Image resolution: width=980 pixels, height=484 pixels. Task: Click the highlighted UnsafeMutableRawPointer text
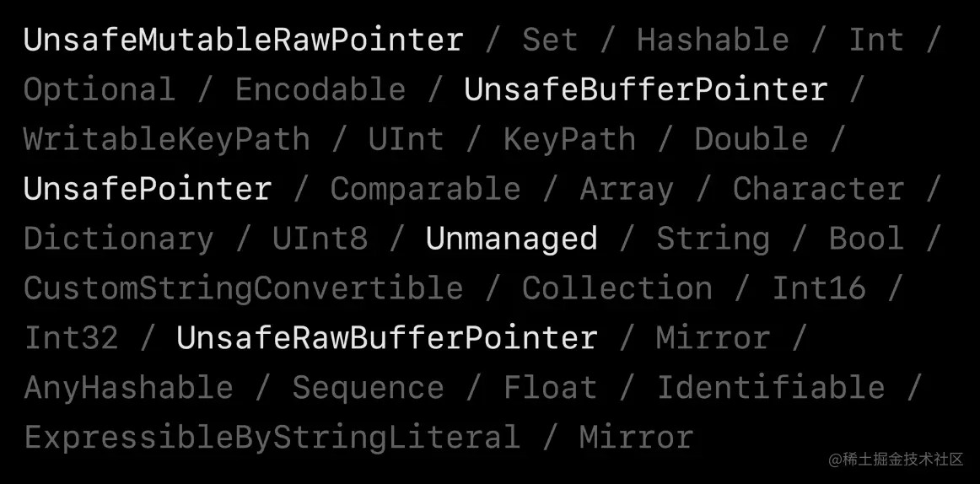click(244, 40)
